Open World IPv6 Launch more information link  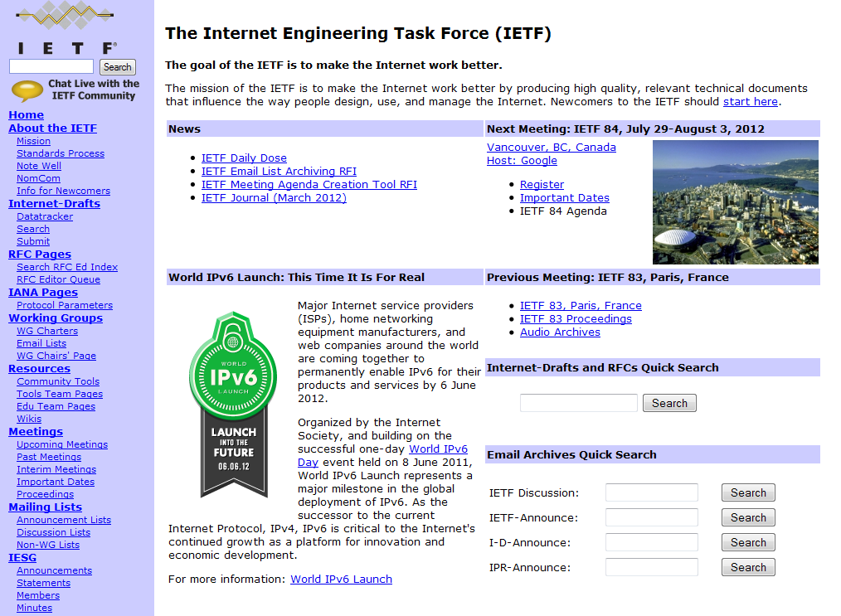[341, 580]
